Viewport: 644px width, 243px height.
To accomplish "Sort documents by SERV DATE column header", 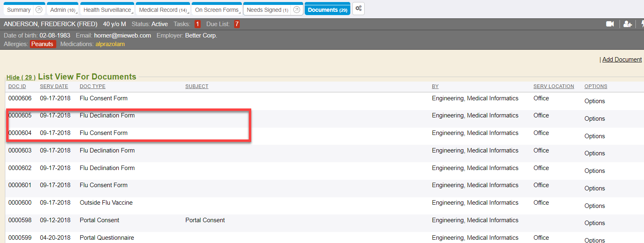I will click(54, 86).
